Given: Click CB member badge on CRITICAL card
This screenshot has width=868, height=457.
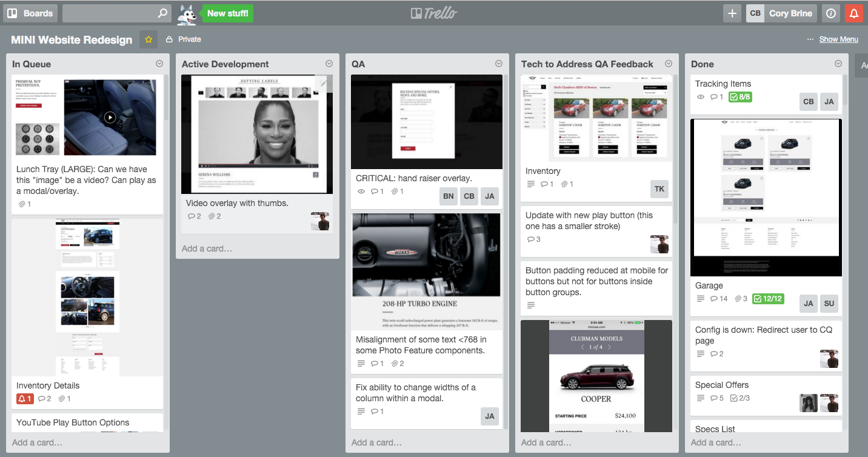Looking at the screenshot, I should (469, 196).
